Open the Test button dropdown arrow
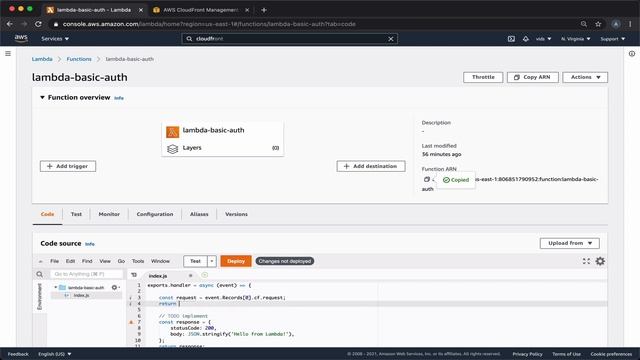Image resolution: width=640 pixels, height=360 pixels. tap(212, 261)
